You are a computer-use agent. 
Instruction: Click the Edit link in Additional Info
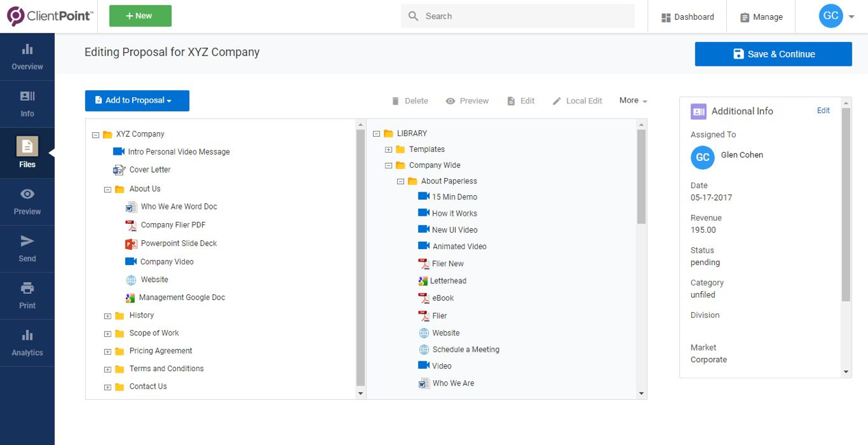[x=823, y=111]
